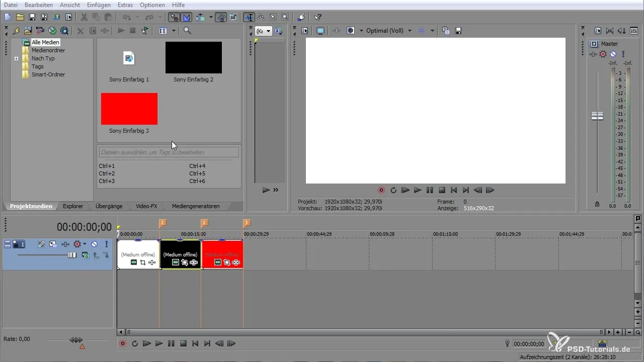Click the Import Media folder icon
Viewport: 644px width, 362px height.
point(28,31)
